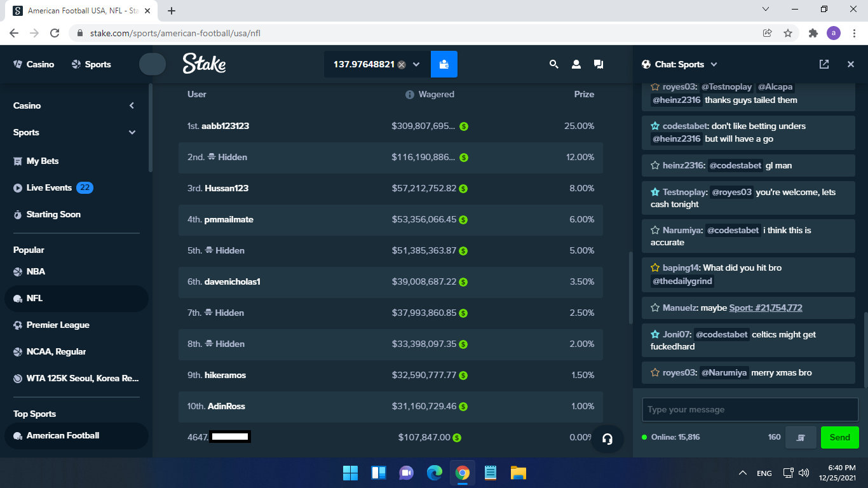Clear the balance with the small x
The width and height of the screenshot is (868, 488).
402,65
